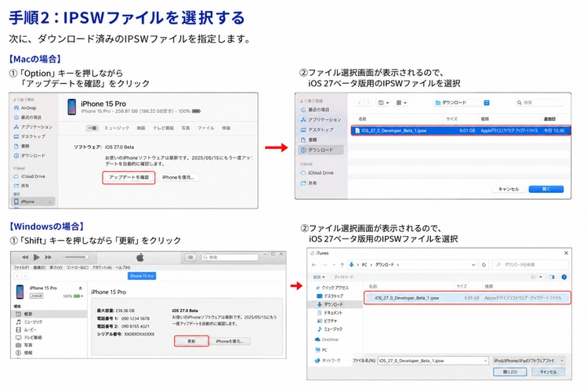Click the forward arrow in Mac file dialog
Screen dimensions: 587x392
368,103
